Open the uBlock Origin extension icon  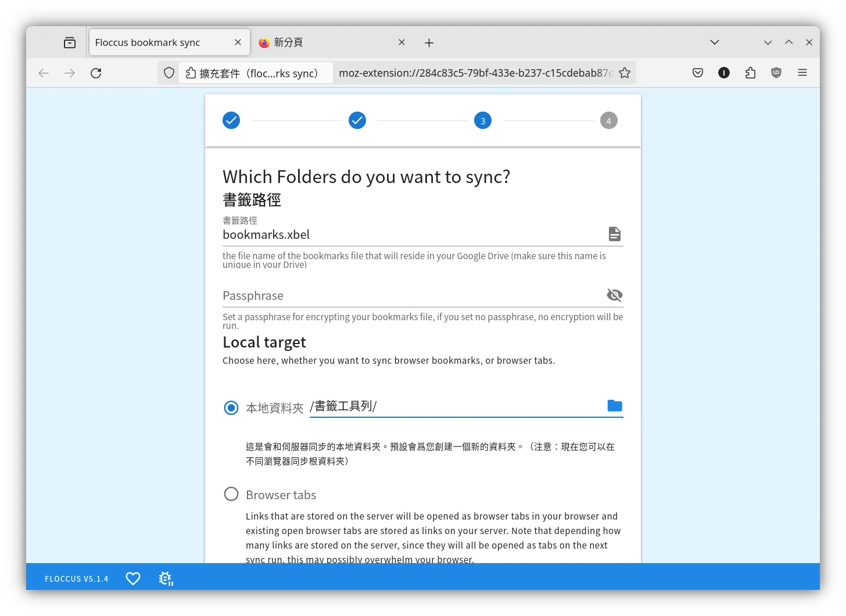pyautogui.click(x=776, y=73)
